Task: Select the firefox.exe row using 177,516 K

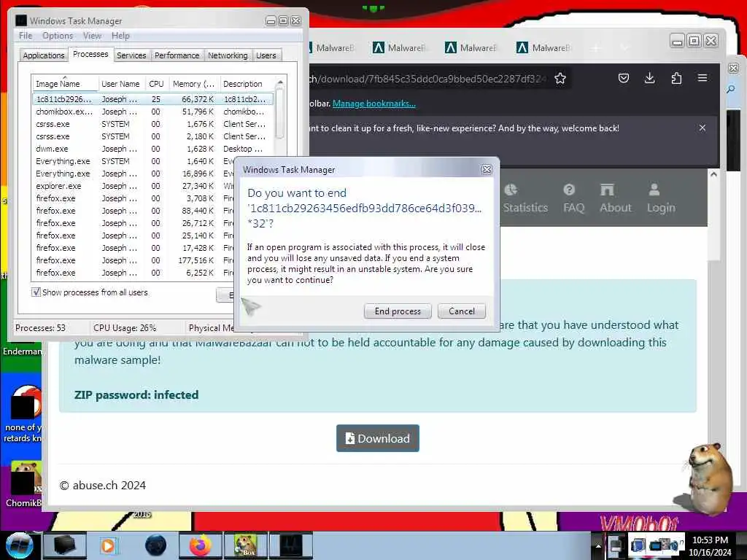Action: tap(133, 260)
